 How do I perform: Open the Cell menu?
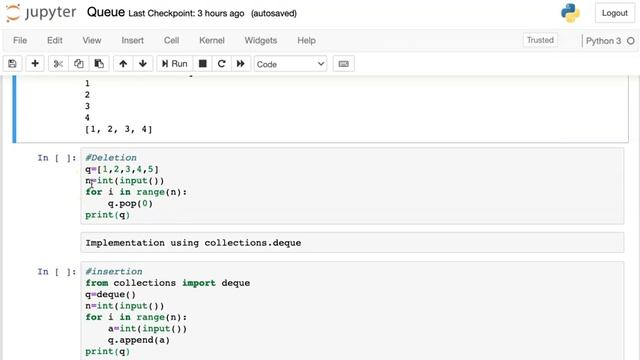171,40
